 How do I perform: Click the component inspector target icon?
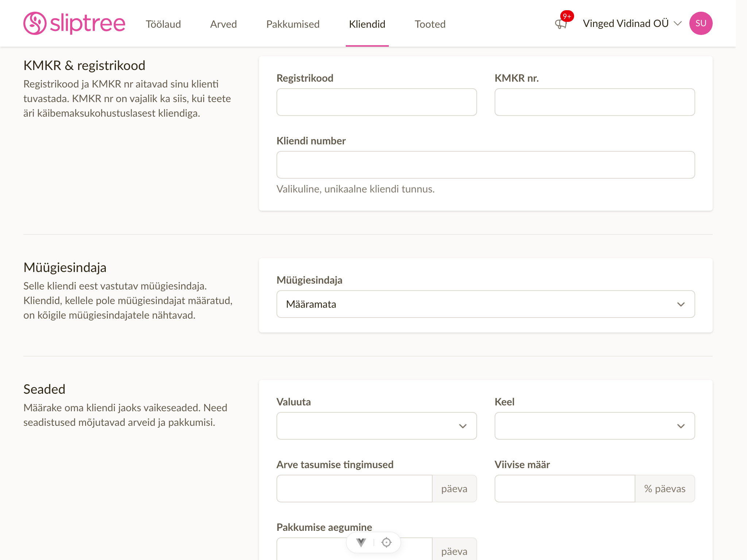[386, 542]
